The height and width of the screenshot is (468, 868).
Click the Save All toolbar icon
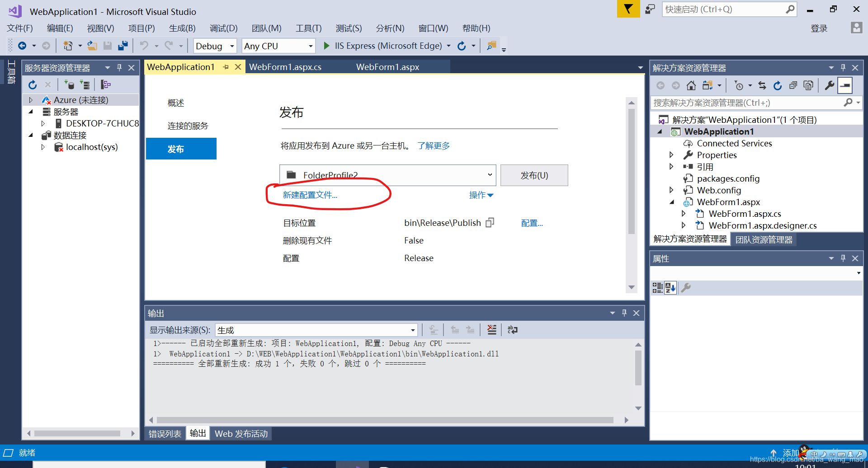[123, 46]
